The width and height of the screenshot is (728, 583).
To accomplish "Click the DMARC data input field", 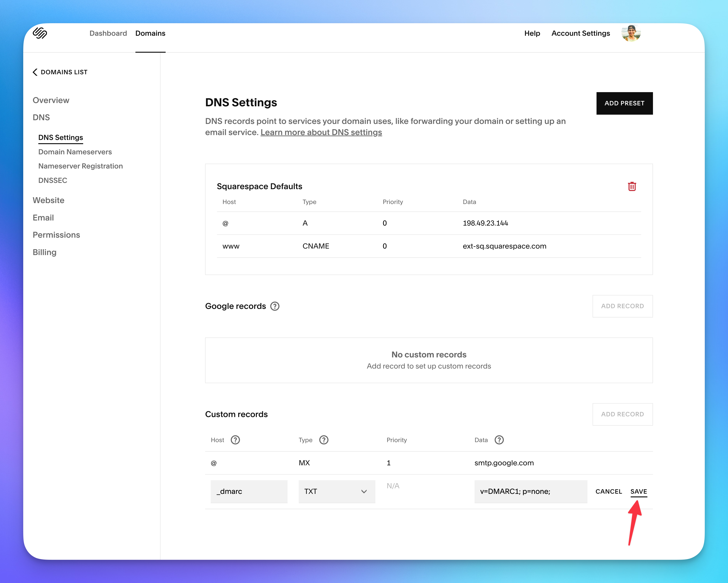I will [x=531, y=492].
